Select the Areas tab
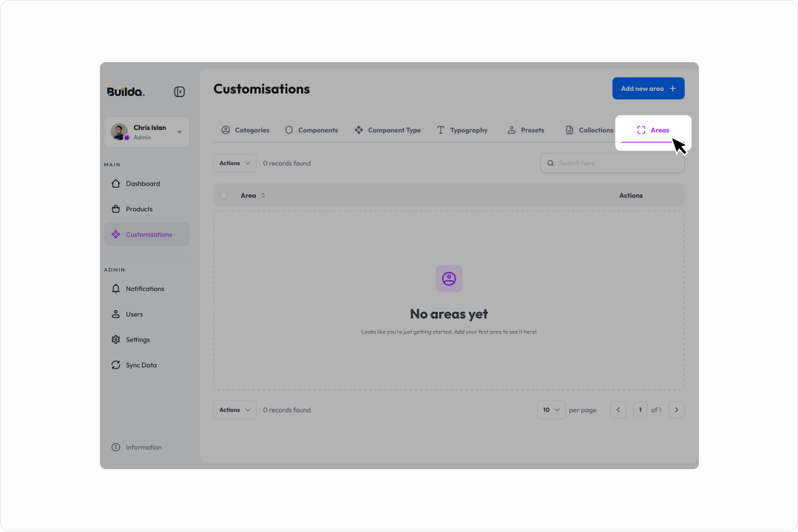This screenshot has width=798, height=532. [653, 130]
